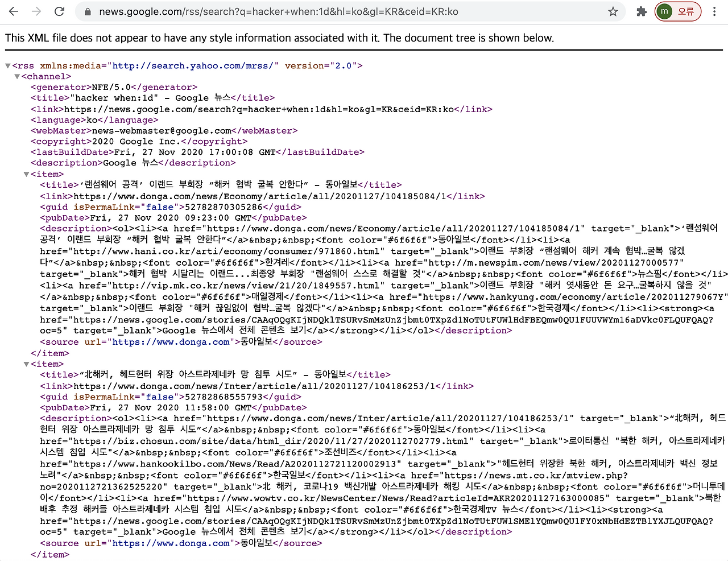Click the pubDate 09:23:00 GMT
The width and height of the screenshot is (728, 561).
pyautogui.click(x=169, y=218)
